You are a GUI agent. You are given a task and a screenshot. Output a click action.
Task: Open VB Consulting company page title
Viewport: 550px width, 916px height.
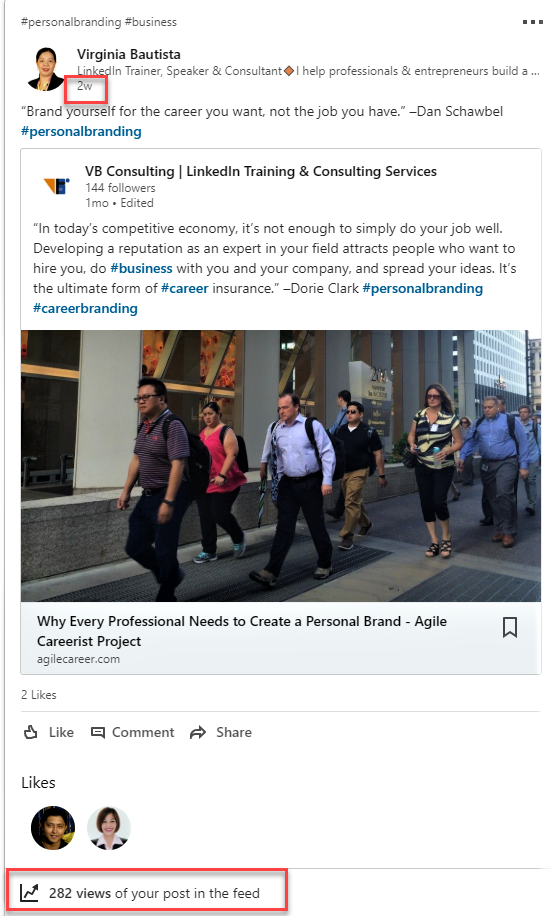(x=261, y=171)
